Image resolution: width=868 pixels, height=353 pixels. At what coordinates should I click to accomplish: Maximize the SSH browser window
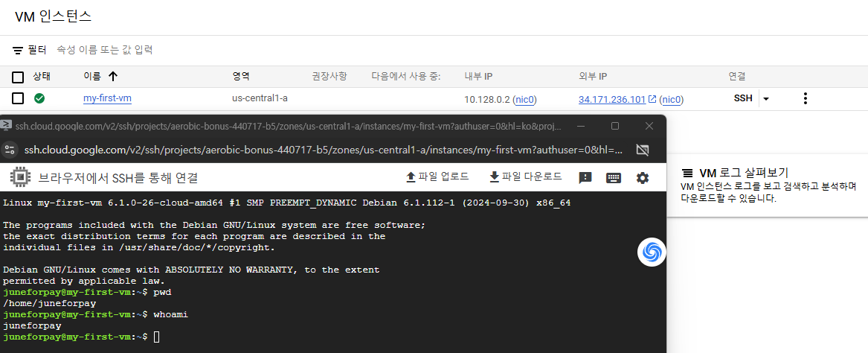[614, 126]
